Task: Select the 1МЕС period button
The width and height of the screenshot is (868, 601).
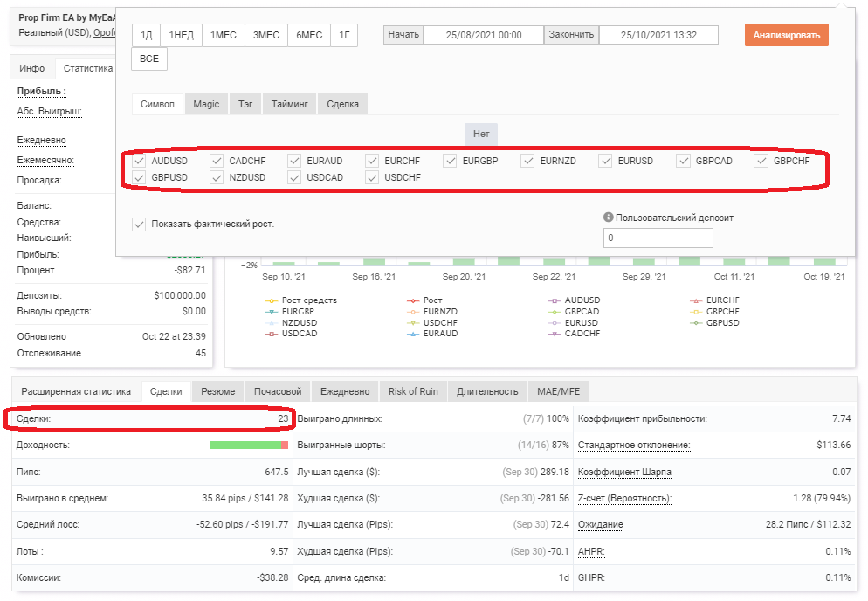Action: click(x=223, y=36)
